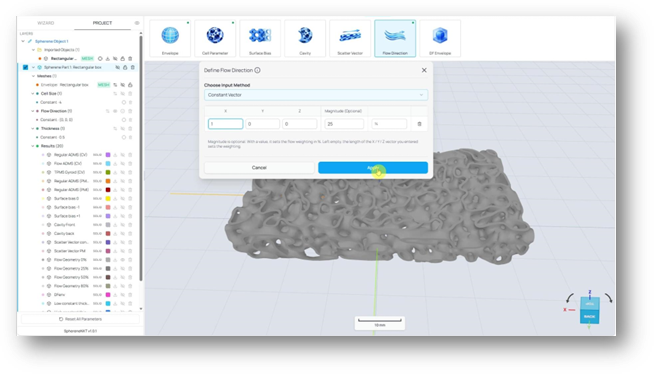This screenshot has width=654, height=374.
Task: Click the Flow Direction tool card
Action: pyautogui.click(x=395, y=38)
